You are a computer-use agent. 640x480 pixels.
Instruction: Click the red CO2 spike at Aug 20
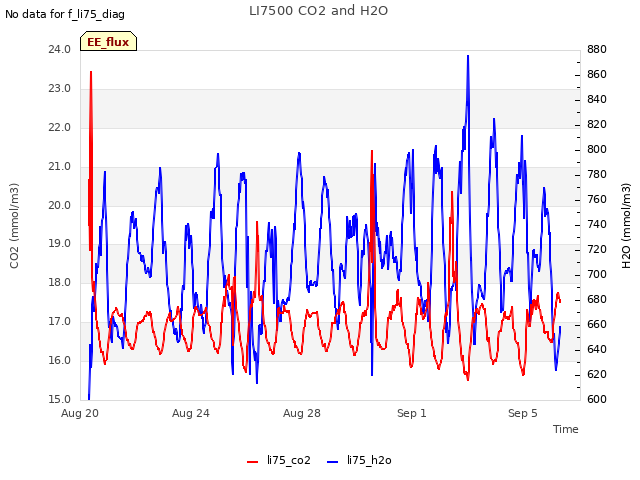91,73
